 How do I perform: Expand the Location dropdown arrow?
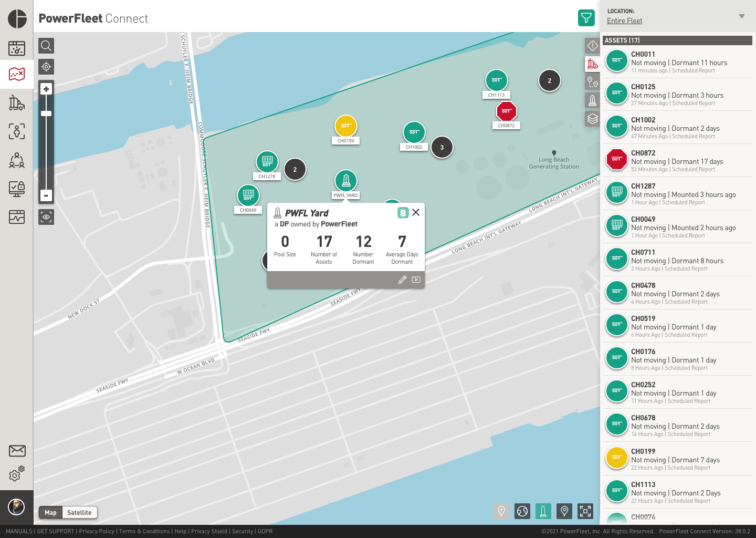tap(742, 16)
